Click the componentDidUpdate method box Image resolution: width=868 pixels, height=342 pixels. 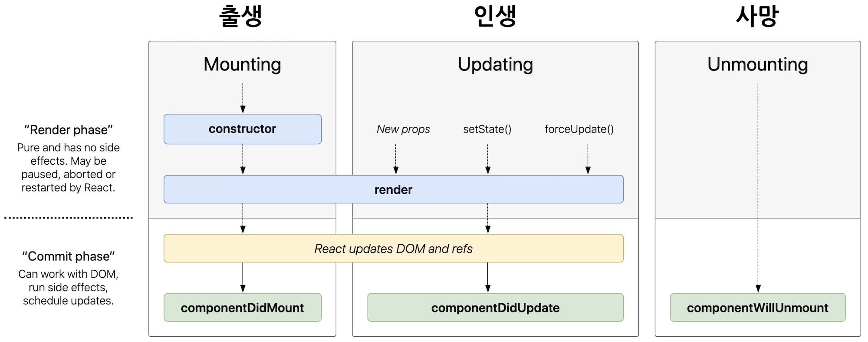495,308
